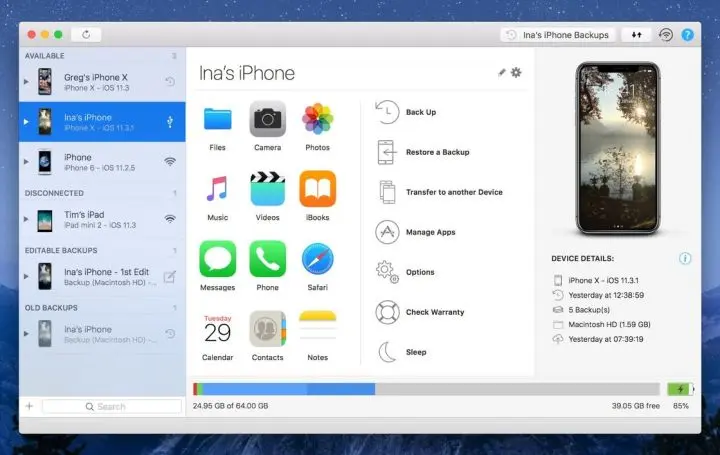This screenshot has width=720, height=455.
Task: Select Ina's iPhone - 1st Edit backup
Action: click(x=102, y=276)
